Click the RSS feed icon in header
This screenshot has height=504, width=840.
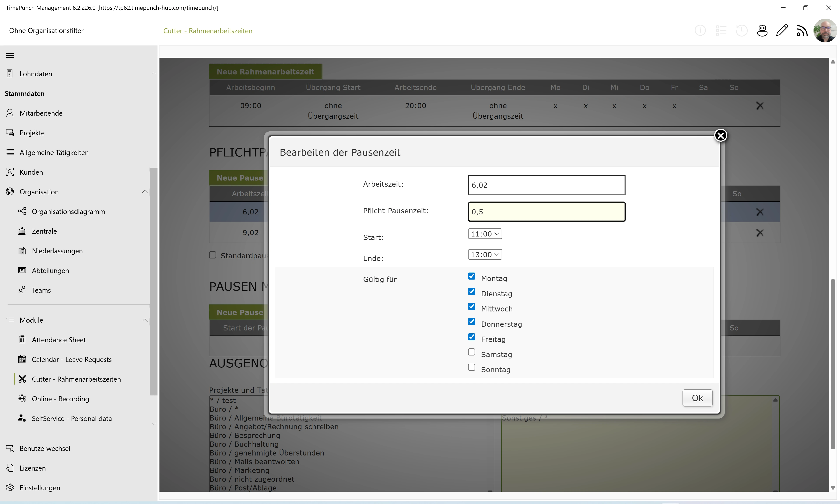point(802,31)
